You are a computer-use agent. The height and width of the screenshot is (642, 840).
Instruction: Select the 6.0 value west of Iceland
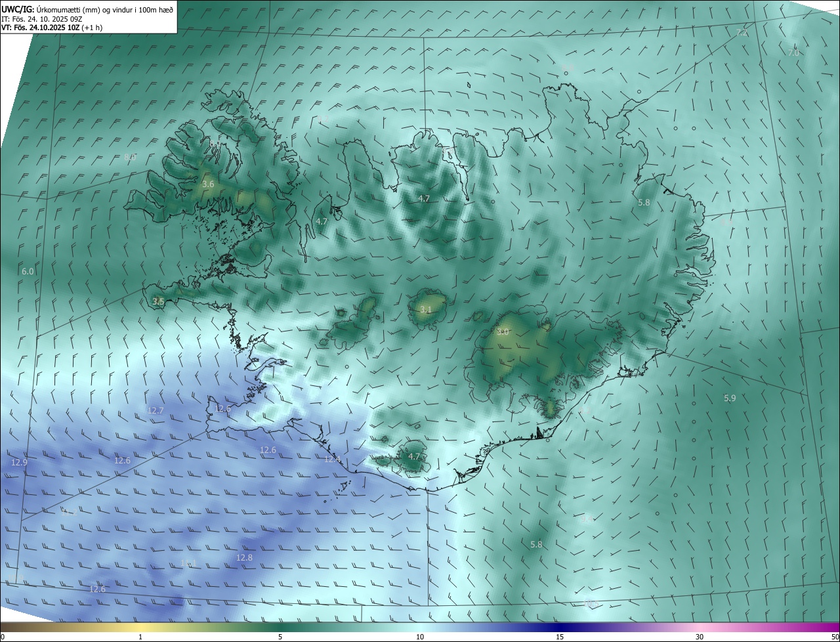point(28,271)
